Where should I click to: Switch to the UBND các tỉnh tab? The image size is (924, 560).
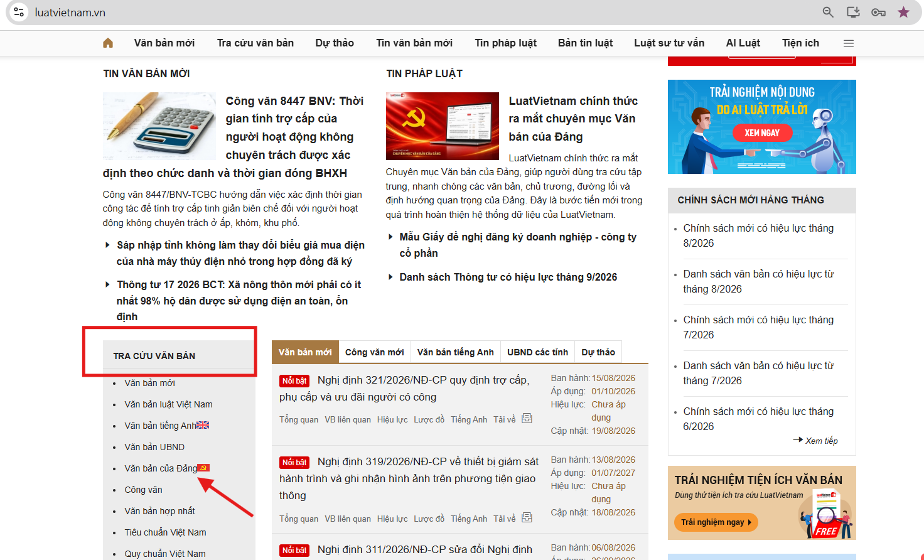coord(538,352)
